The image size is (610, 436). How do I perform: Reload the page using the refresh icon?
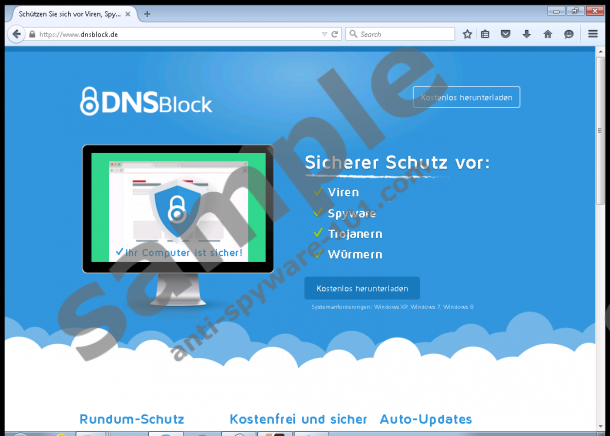336,34
